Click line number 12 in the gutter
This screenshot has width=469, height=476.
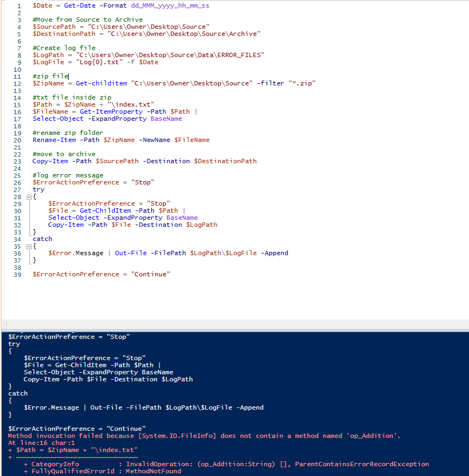[17, 84]
